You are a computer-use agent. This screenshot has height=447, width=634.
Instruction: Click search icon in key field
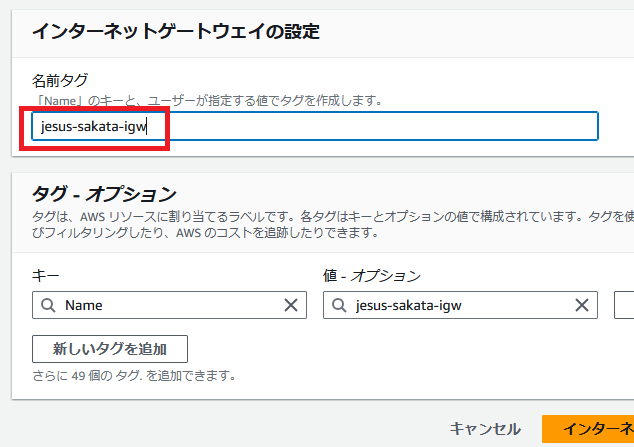coord(48,305)
